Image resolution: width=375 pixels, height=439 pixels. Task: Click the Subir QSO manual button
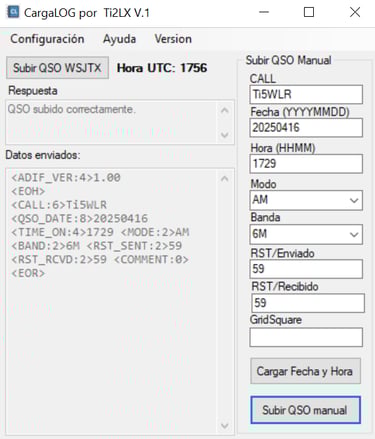tap(305, 410)
